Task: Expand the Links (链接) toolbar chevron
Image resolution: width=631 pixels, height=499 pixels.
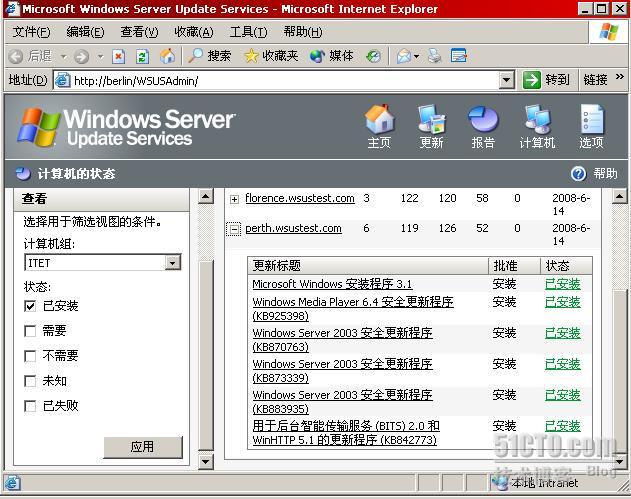Action: click(x=620, y=76)
